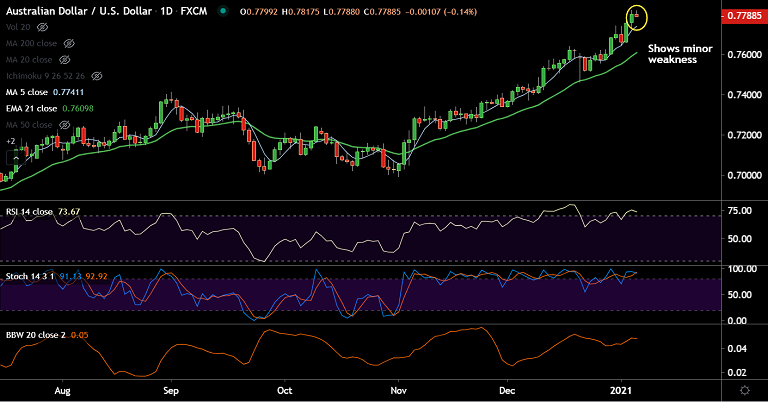768x402 pixels.
Task: Click the 0.74000 price axis label
Action: 744,95
